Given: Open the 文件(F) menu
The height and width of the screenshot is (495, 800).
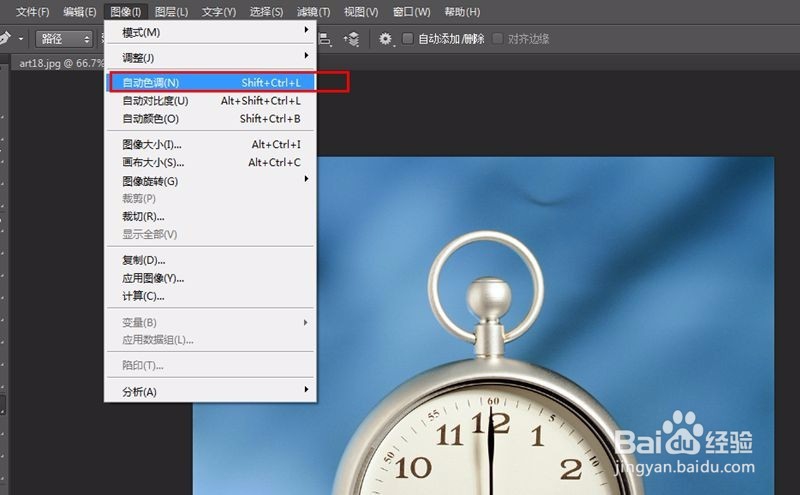Looking at the screenshot, I should pos(32,11).
